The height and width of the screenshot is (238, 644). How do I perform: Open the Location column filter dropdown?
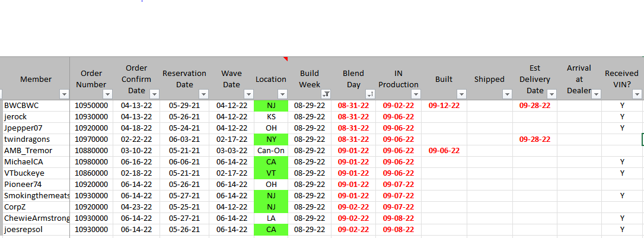[282, 94]
